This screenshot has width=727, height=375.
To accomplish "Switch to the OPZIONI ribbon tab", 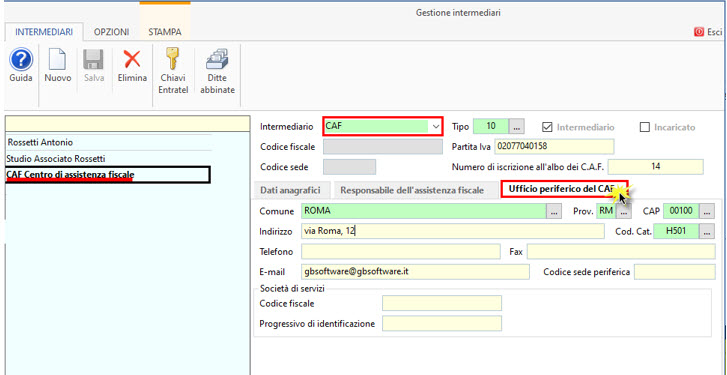I will [111, 32].
